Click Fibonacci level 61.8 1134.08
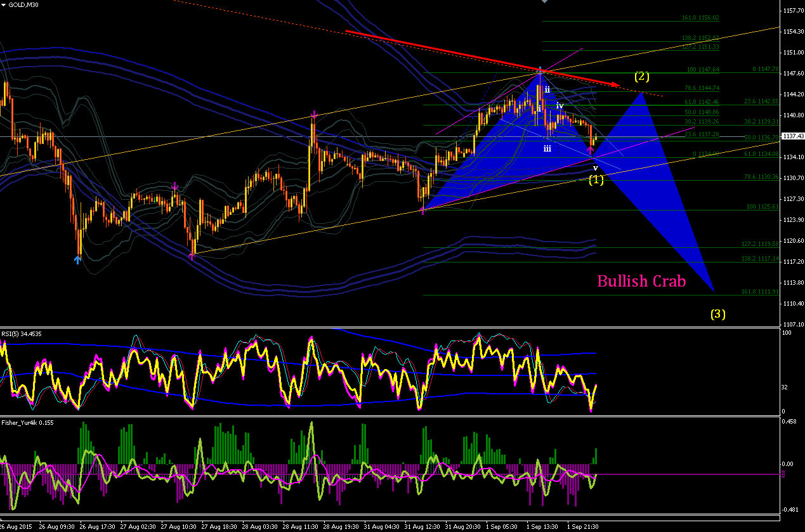Image resolution: width=805 pixels, height=532 pixels. click(761, 153)
